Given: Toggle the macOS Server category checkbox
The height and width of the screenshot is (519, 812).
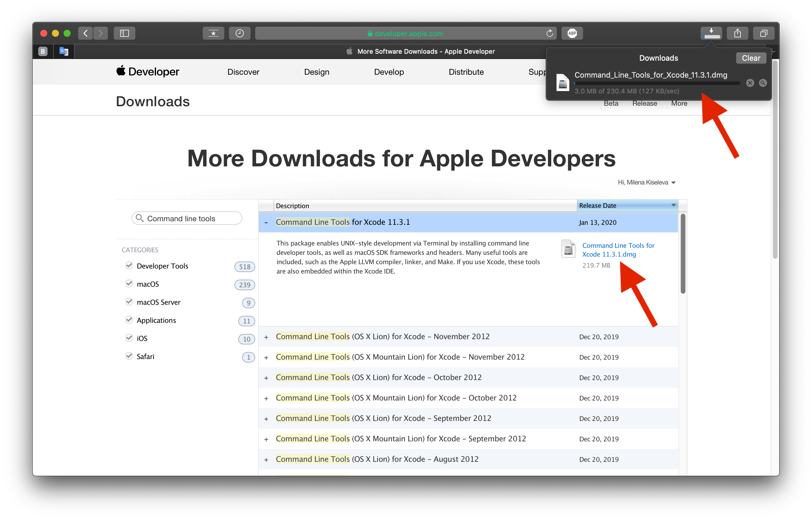Looking at the screenshot, I should [129, 301].
